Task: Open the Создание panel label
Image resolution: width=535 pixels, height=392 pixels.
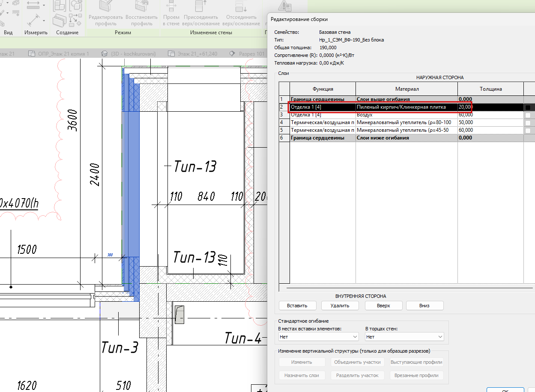Action: pos(67,33)
